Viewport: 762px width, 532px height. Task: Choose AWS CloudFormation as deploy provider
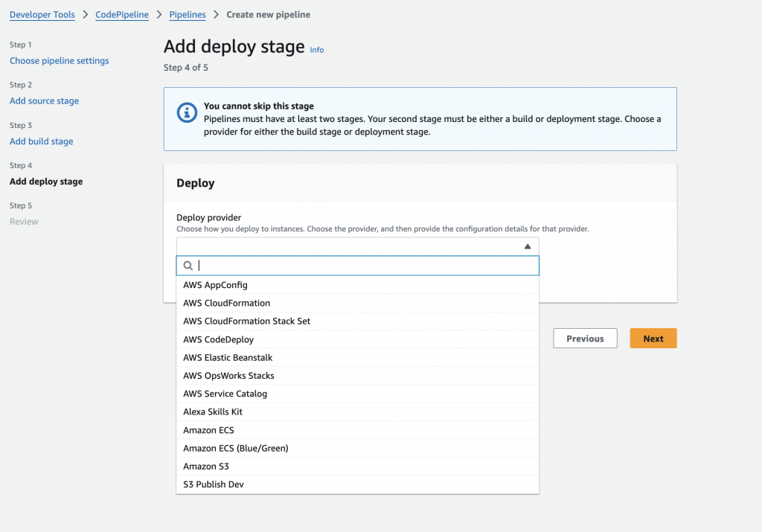227,304
